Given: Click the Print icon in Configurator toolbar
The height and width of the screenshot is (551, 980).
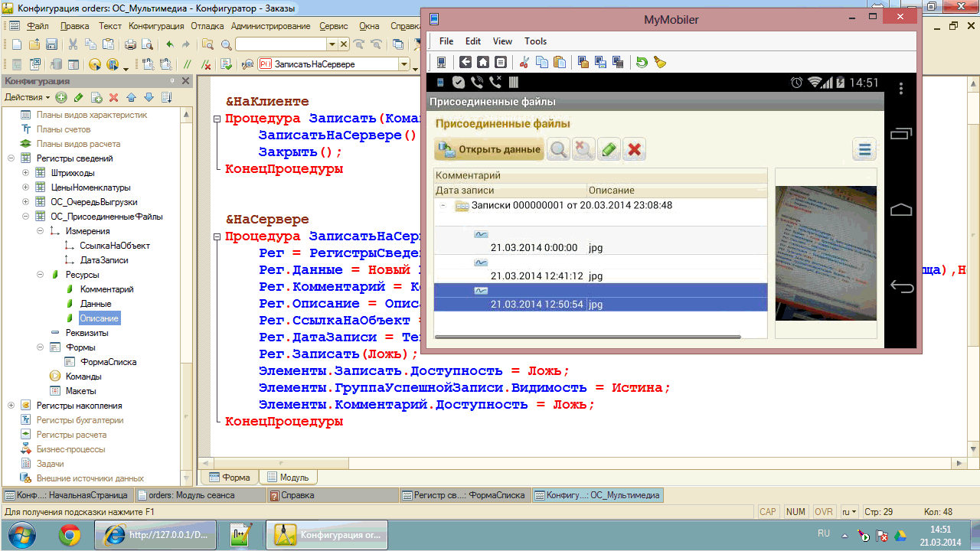Looking at the screenshot, I should click(x=130, y=44).
